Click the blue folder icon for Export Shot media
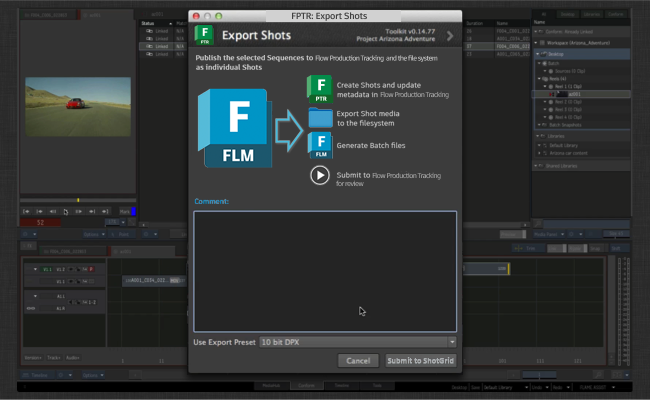 pos(320,118)
